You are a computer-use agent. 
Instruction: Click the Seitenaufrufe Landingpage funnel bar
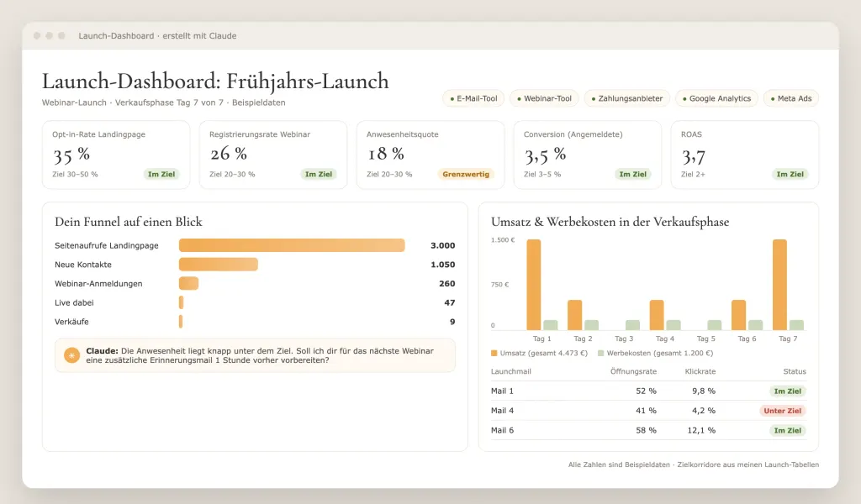(x=292, y=245)
